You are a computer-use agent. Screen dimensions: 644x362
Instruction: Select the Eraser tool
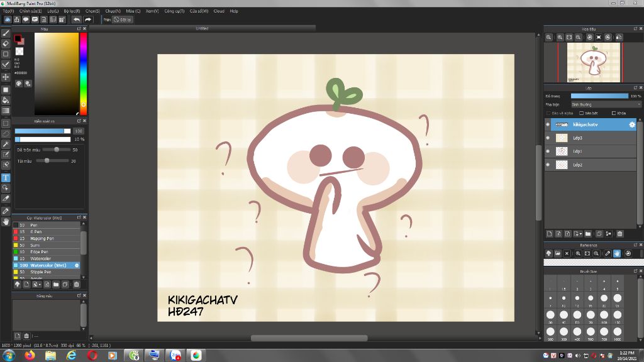(x=6, y=43)
